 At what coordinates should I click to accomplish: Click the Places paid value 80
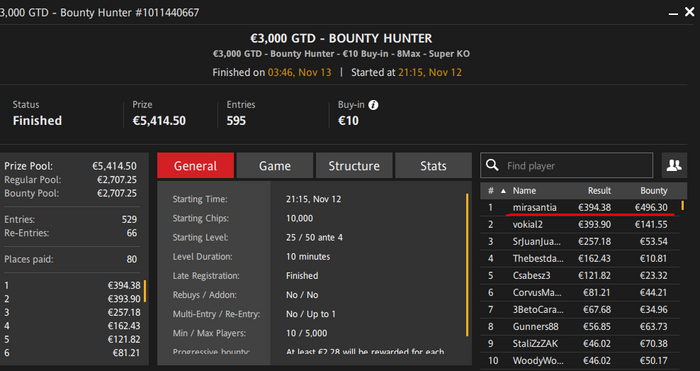132,259
